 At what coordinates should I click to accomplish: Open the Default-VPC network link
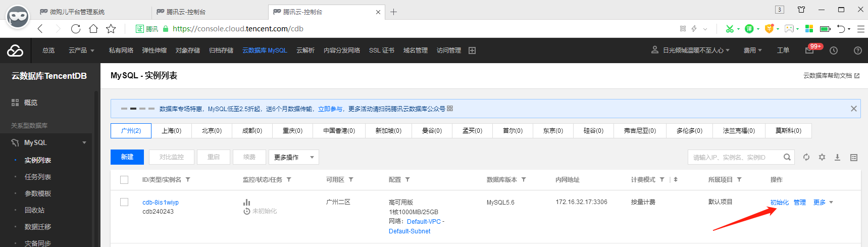tap(424, 222)
